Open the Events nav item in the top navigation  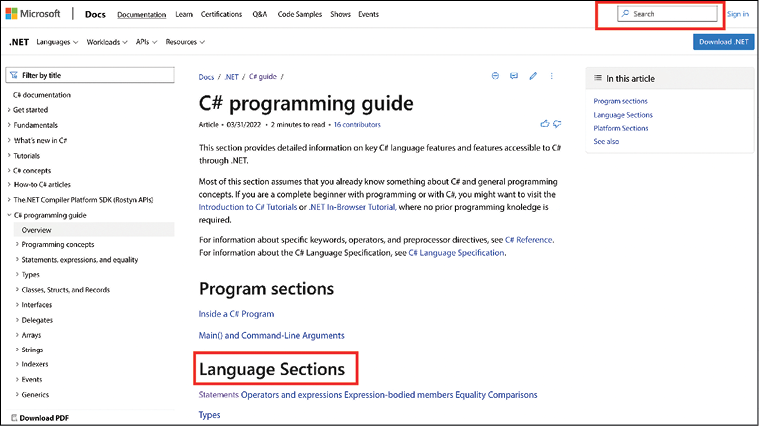point(368,15)
